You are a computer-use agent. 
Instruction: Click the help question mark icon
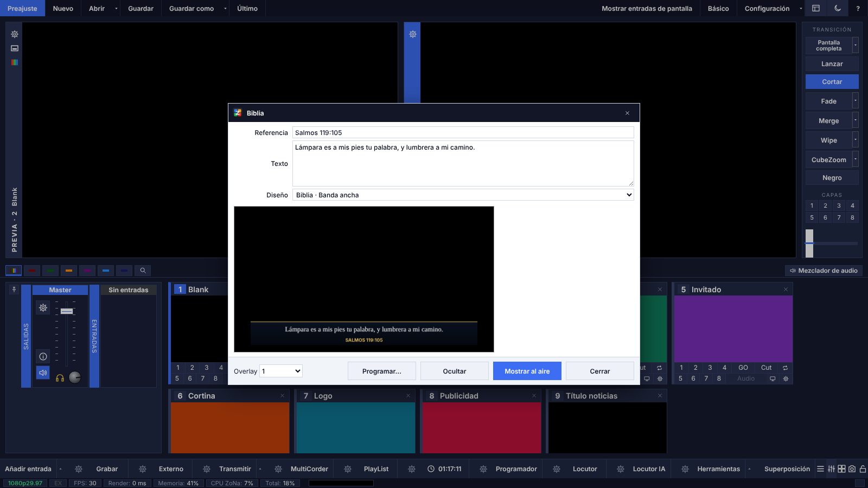(858, 8)
